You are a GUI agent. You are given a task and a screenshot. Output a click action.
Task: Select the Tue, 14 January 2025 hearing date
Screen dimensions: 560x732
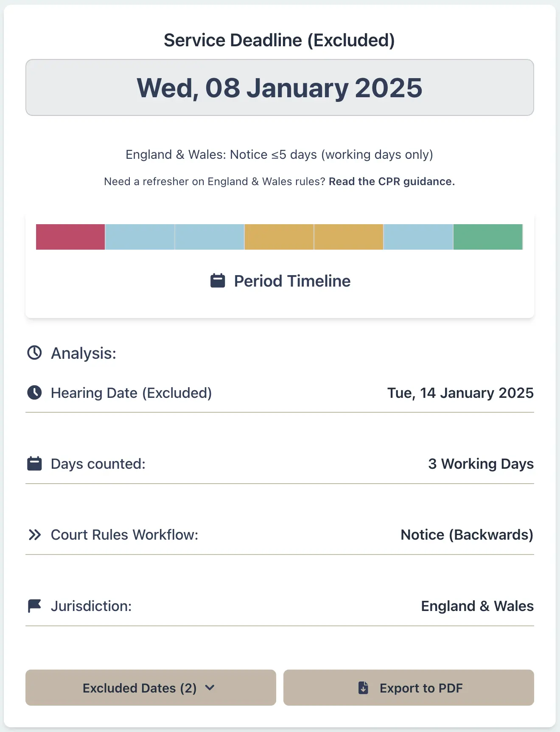(x=460, y=393)
